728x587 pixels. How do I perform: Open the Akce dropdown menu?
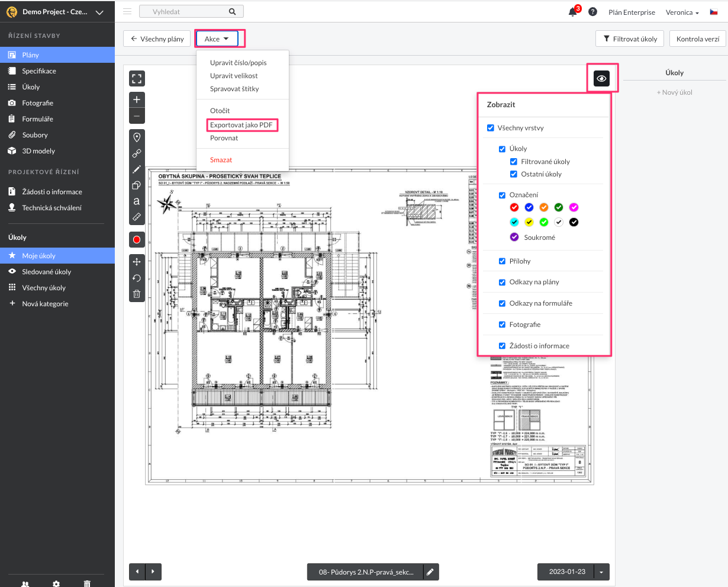click(x=217, y=39)
